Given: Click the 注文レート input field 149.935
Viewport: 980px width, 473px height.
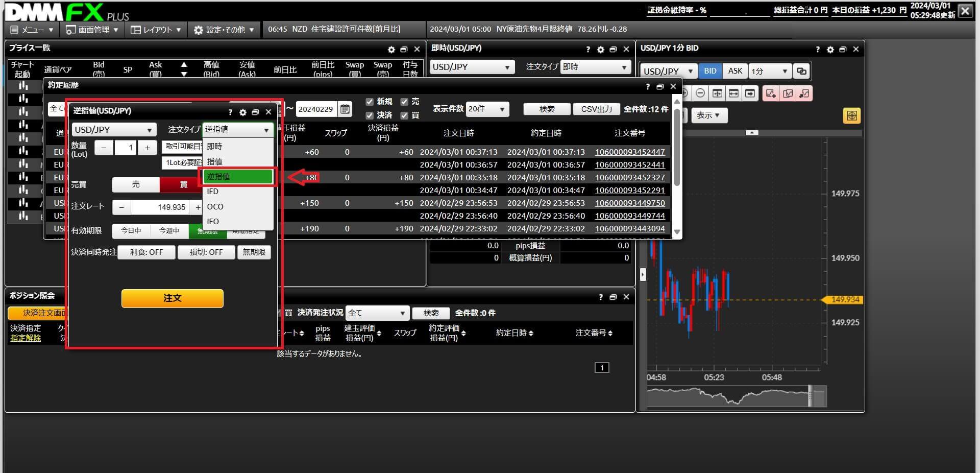Looking at the screenshot, I should [x=160, y=207].
